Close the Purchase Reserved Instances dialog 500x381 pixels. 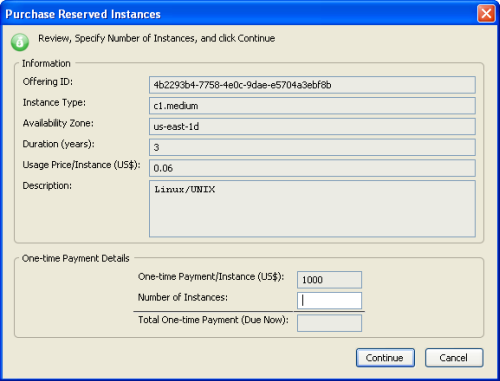click(486, 14)
